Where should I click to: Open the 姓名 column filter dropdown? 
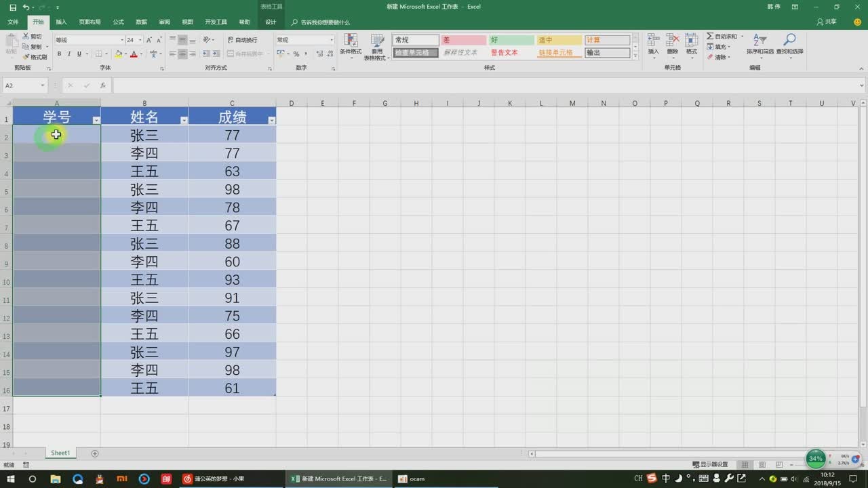coord(184,120)
